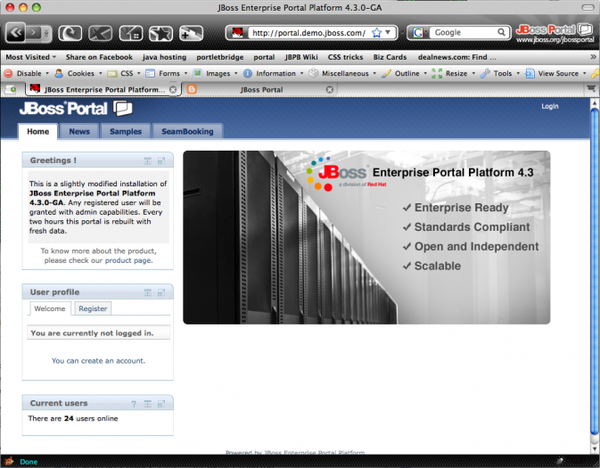Open the portletbridge bookmark

220,57
